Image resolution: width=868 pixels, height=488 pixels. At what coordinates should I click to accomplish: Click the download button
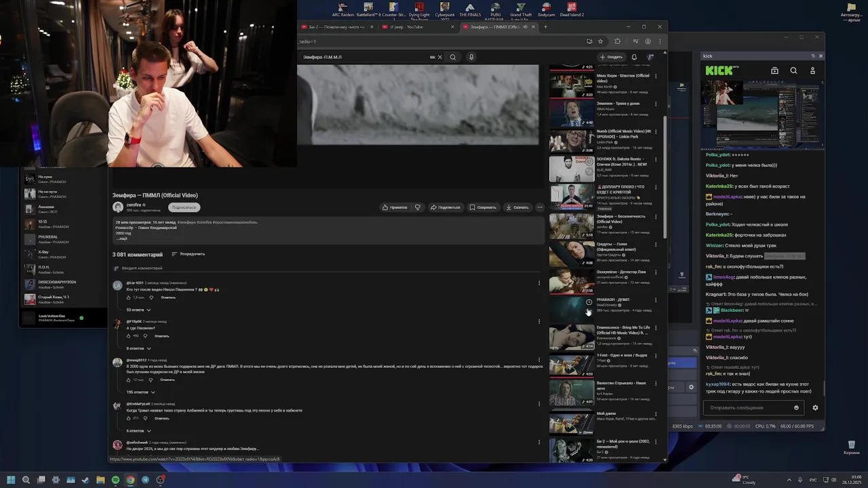click(x=517, y=207)
